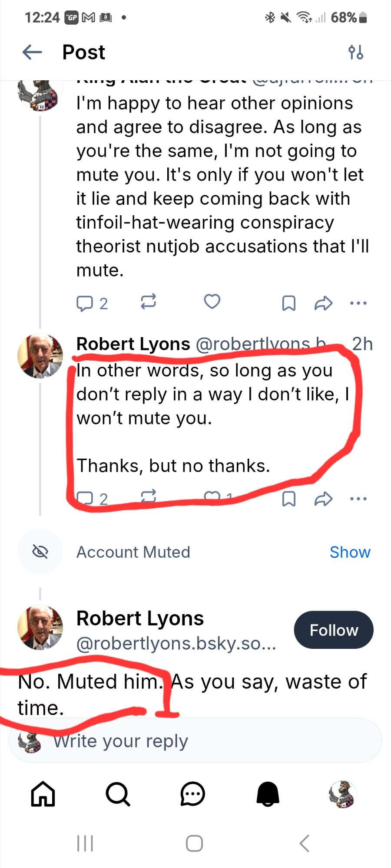Repost King Alan's post
Viewport: 391px width, 868px height.
coord(149,302)
